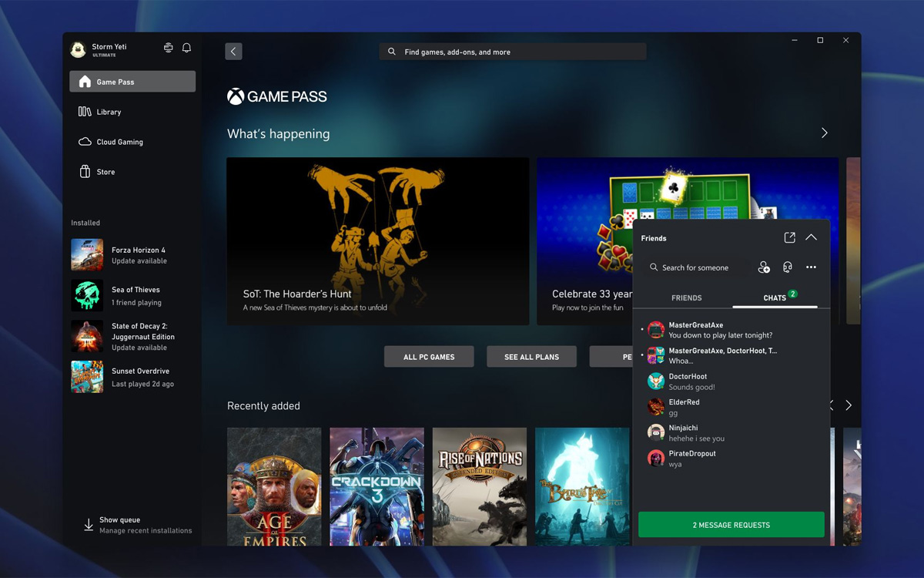Click ElderRed avatar
Viewport: 924px width, 578px height.
click(x=656, y=407)
